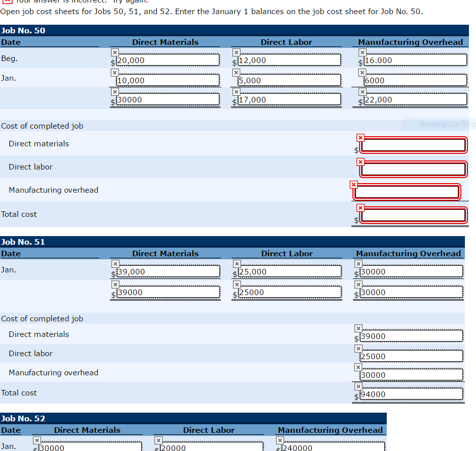The height and width of the screenshot is (451, 476).
Task: Click the red error icon beside the blank Direct materials field
Action: click(360, 137)
